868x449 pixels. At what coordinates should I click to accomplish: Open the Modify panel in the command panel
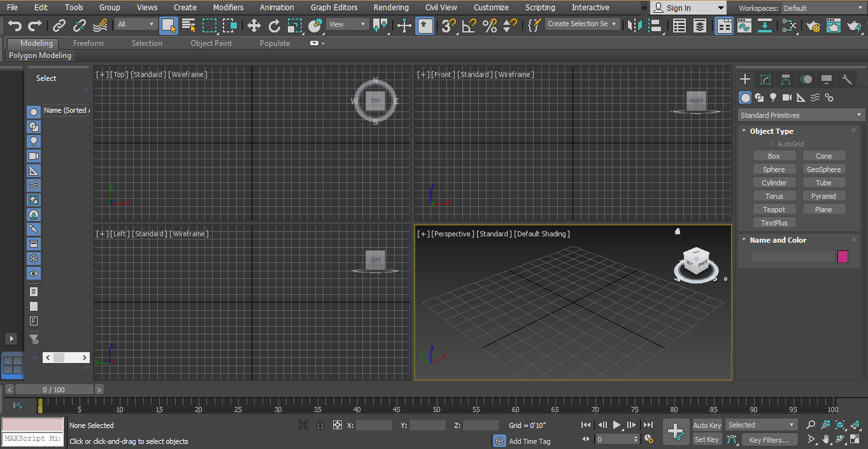(x=765, y=79)
